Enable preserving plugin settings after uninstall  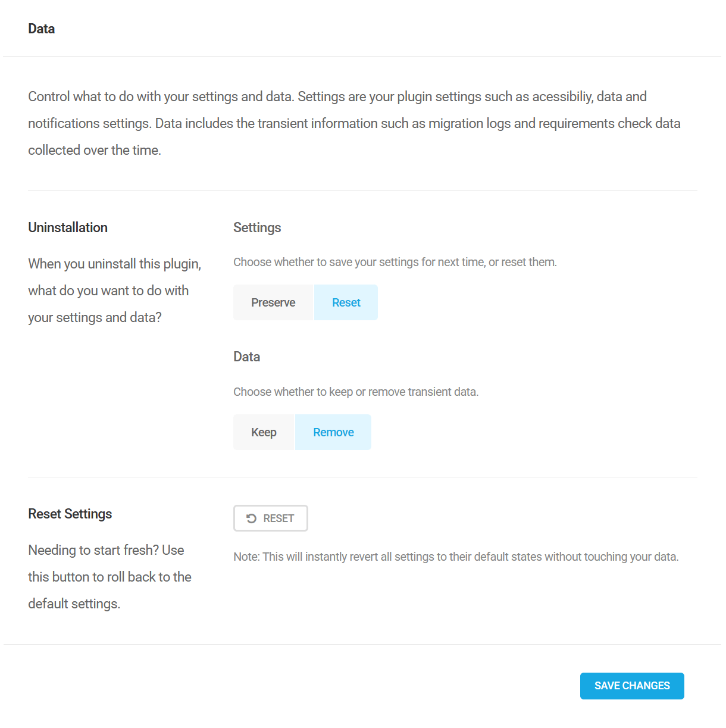[273, 302]
